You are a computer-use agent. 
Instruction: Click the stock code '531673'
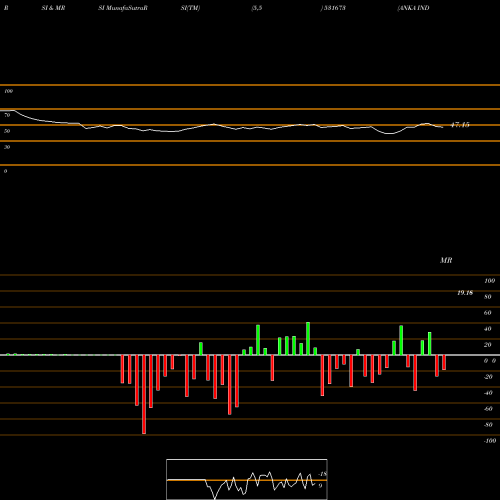coord(334,8)
